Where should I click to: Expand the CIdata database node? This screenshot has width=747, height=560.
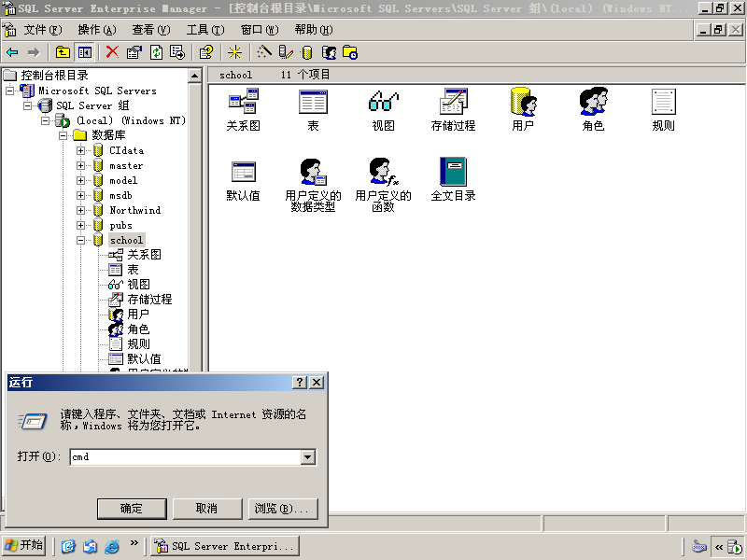point(80,150)
